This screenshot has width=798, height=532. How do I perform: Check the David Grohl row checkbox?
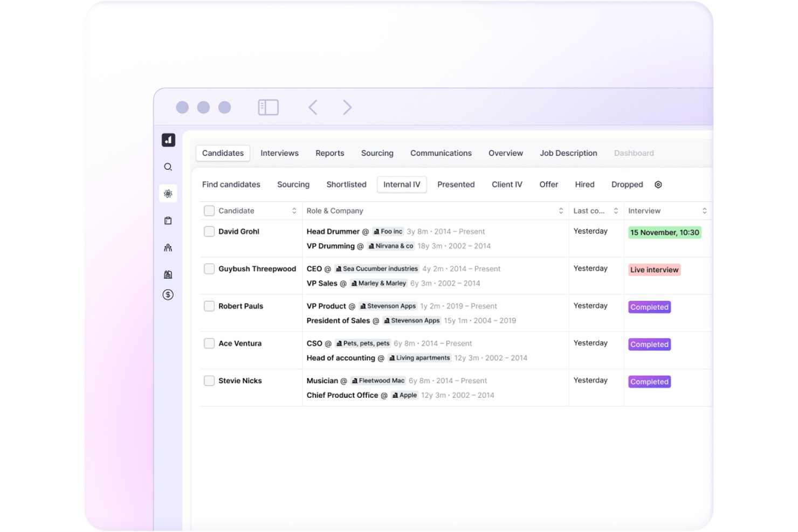click(209, 231)
